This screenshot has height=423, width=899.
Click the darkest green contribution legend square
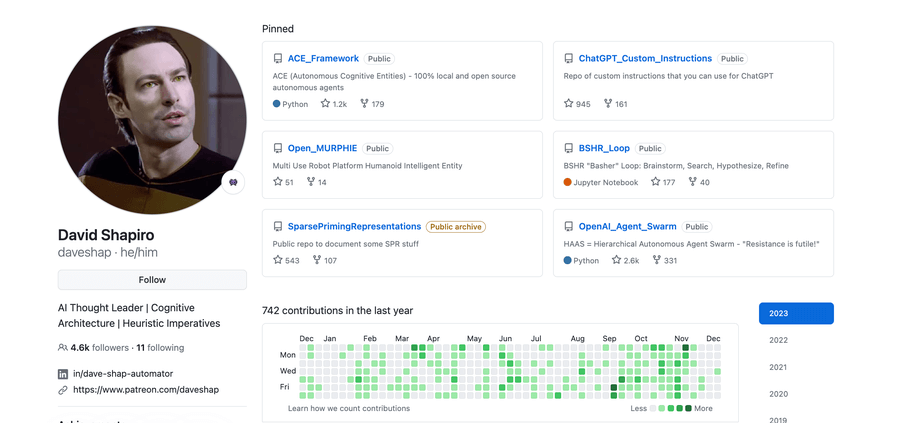click(x=688, y=408)
